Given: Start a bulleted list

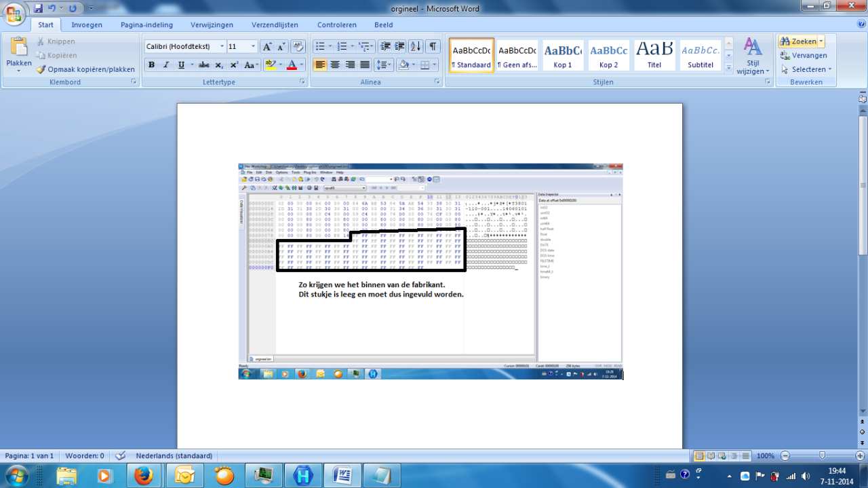Looking at the screenshot, I should [321, 46].
